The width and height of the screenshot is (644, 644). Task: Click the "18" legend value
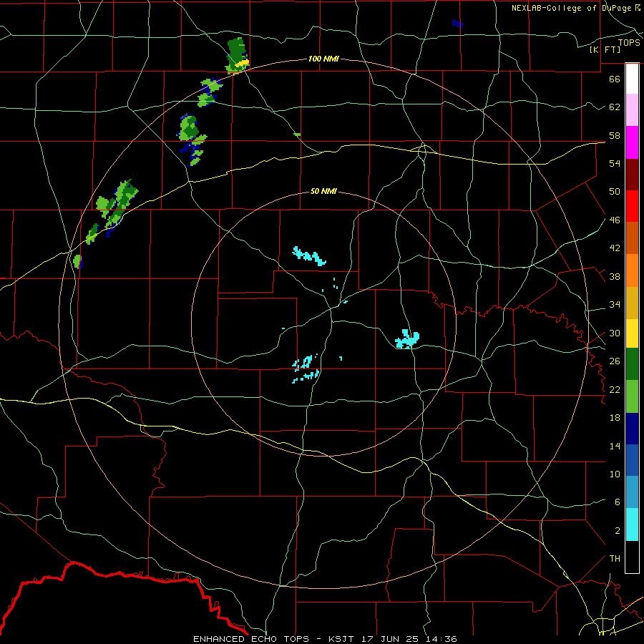click(x=615, y=418)
